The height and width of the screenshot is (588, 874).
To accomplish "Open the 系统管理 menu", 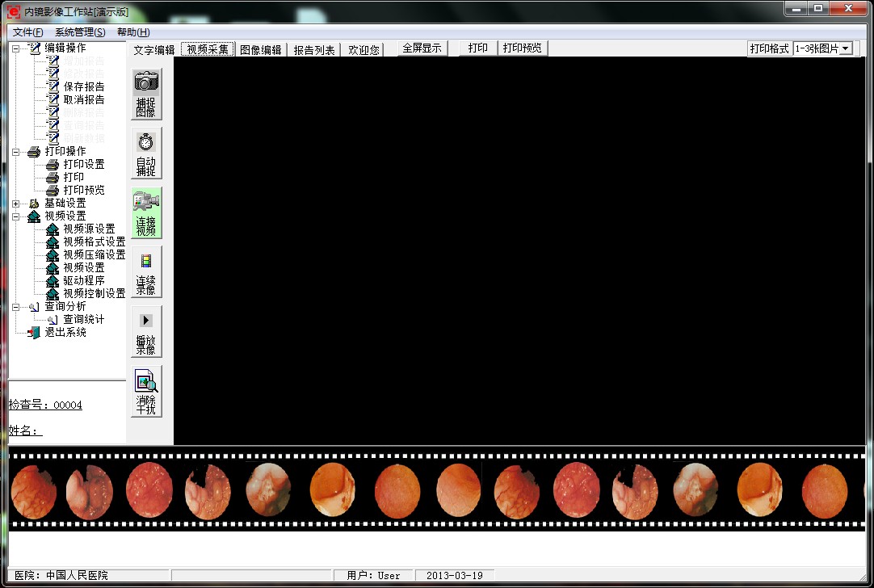I will [80, 32].
